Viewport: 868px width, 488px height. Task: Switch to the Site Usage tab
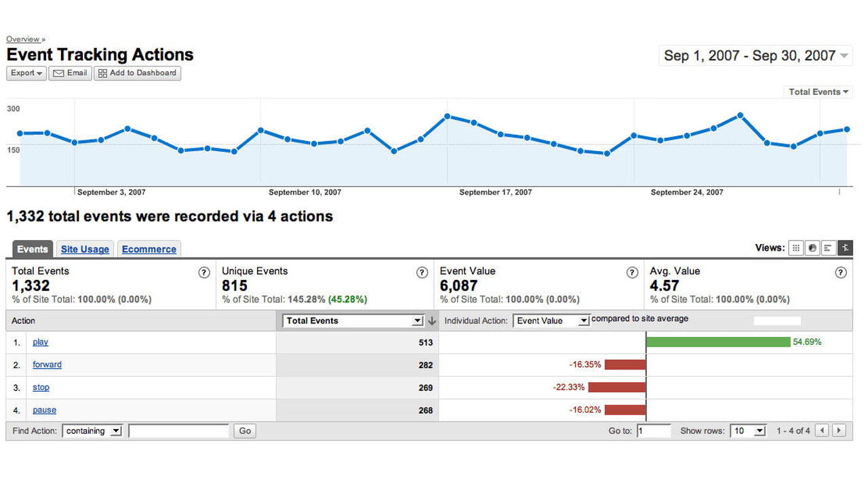pyautogui.click(x=85, y=249)
